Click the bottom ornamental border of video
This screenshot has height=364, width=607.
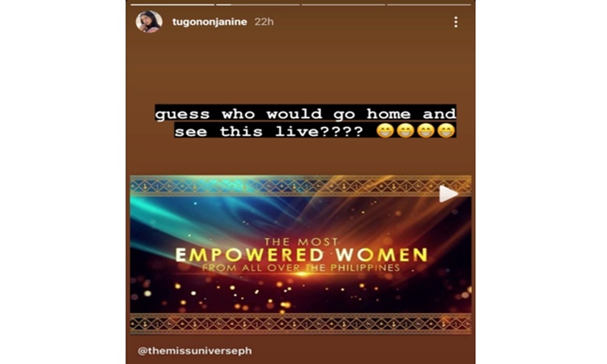[301, 324]
